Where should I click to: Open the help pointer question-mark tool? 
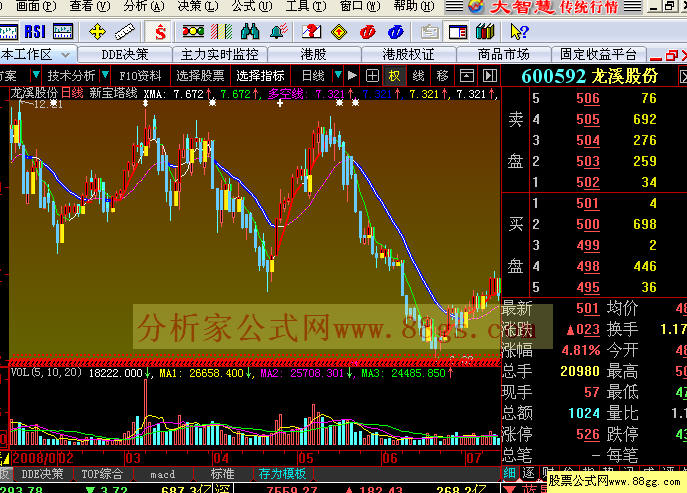(520, 32)
